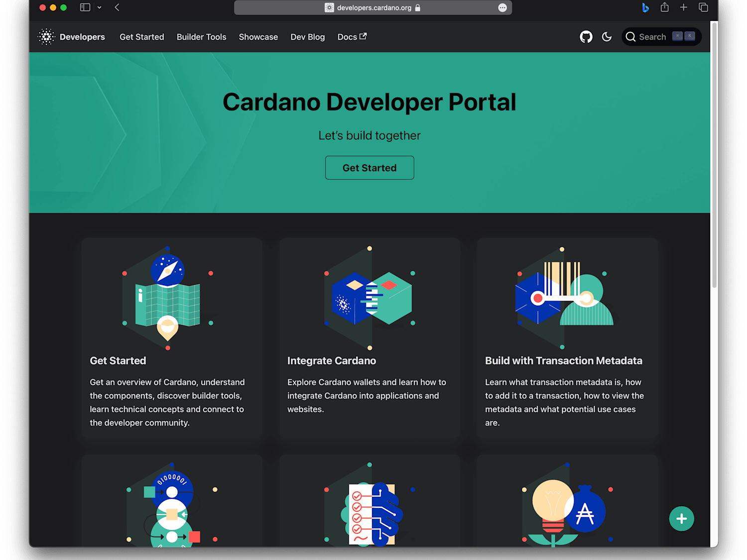Screen dimensions: 747x560
Task: Click the green plus floating button
Action: [x=681, y=519]
